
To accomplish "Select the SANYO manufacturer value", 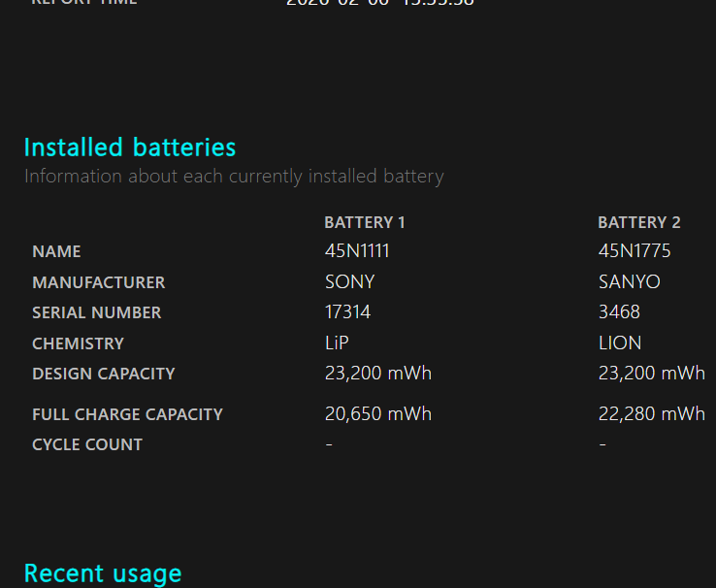I will pyautogui.click(x=629, y=282).
